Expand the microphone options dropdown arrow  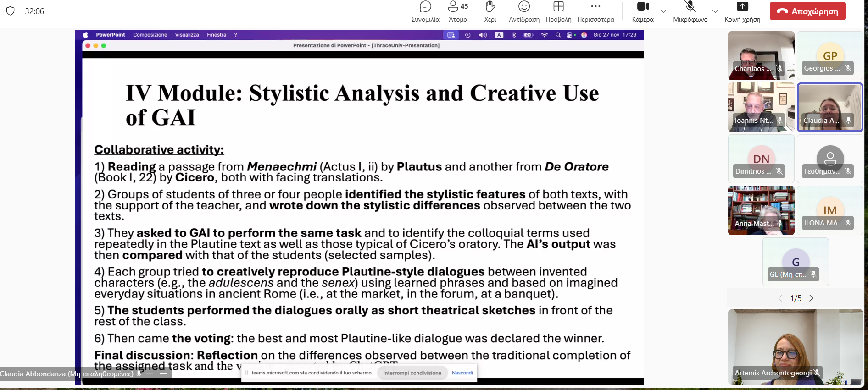tap(715, 11)
